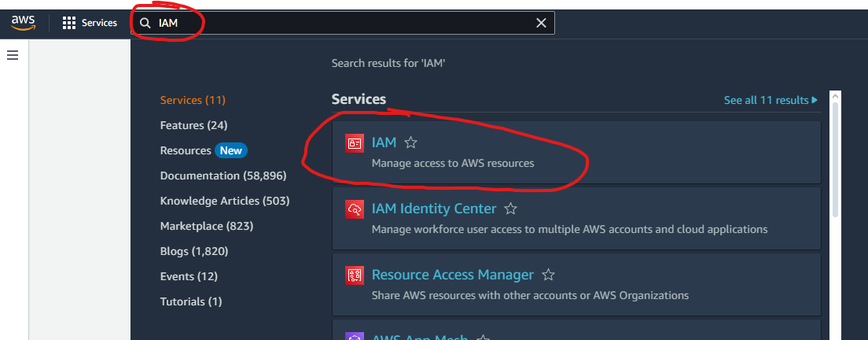Select the Marketplace (823) filter
Screen dimensions: 868x340
(x=207, y=226)
